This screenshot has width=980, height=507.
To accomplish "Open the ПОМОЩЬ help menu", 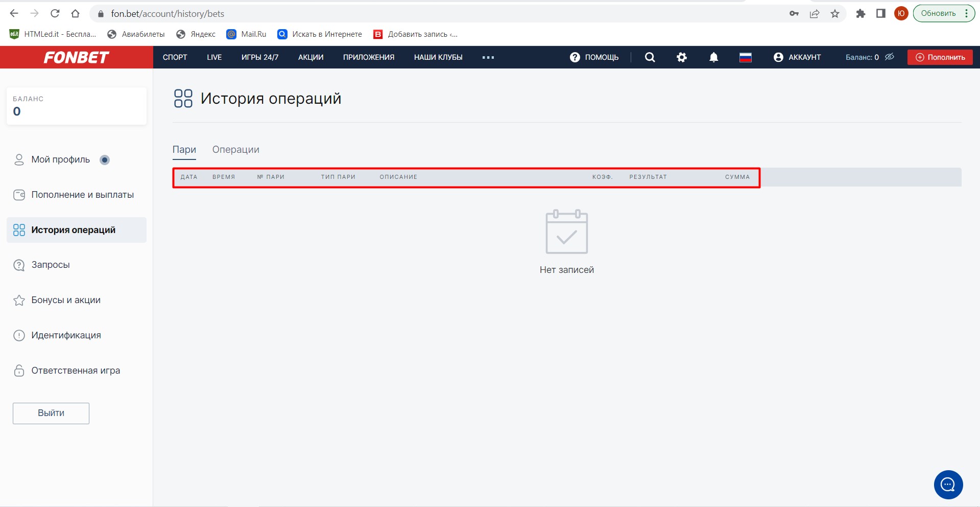I will tap(594, 57).
